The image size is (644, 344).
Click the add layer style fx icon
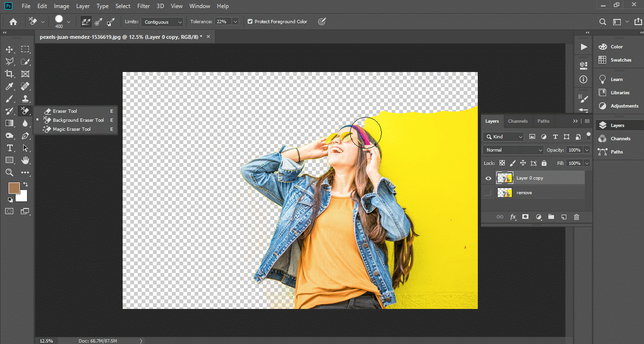pyautogui.click(x=513, y=217)
